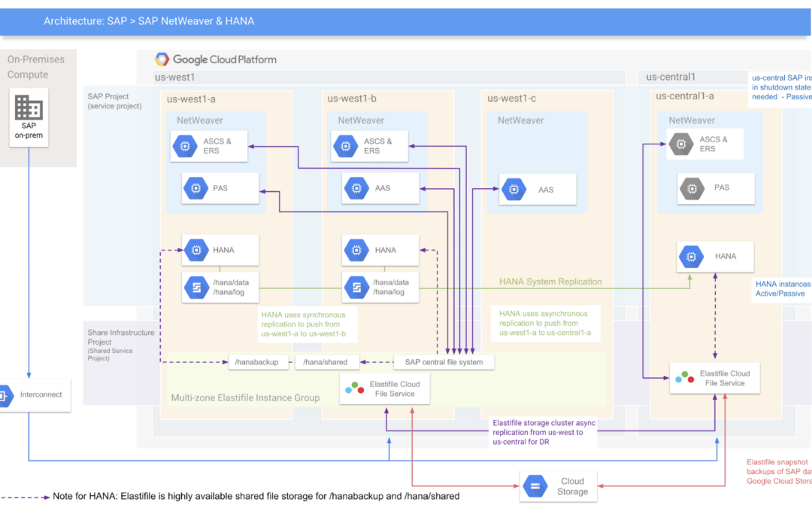Click the Elastifile storage cluster async replication note
Image resolution: width=812 pixels, height=508 pixels.
click(x=544, y=432)
